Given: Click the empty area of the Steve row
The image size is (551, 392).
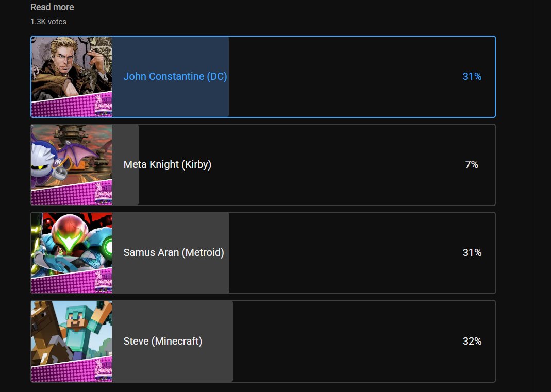Looking at the screenshot, I should point(346,341).
